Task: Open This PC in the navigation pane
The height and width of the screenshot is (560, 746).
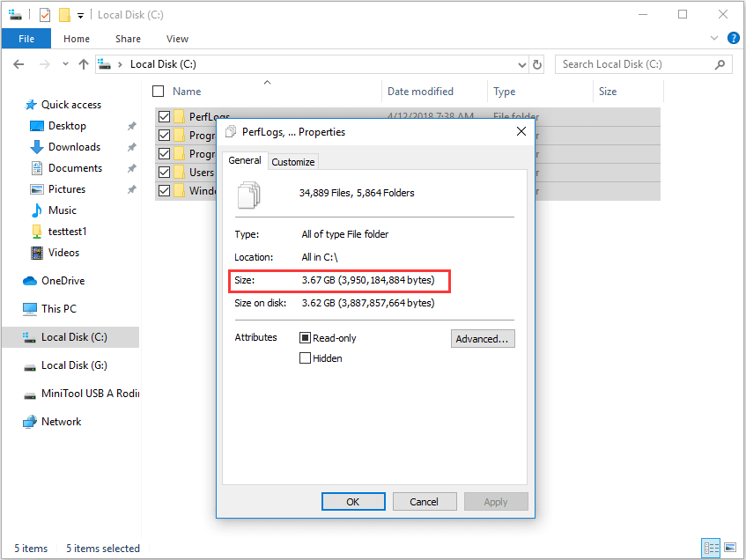Action: (58, 309)
